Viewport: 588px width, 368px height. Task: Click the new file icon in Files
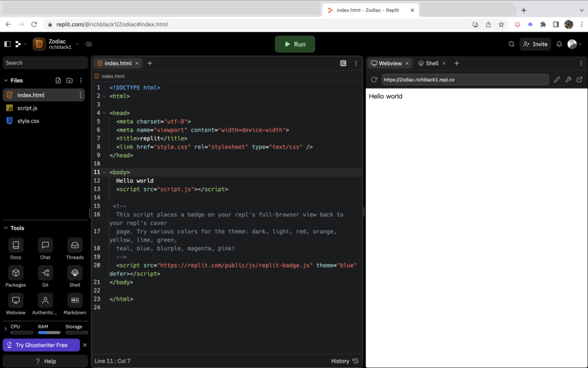pyautogui.click(x=58, y=80)
